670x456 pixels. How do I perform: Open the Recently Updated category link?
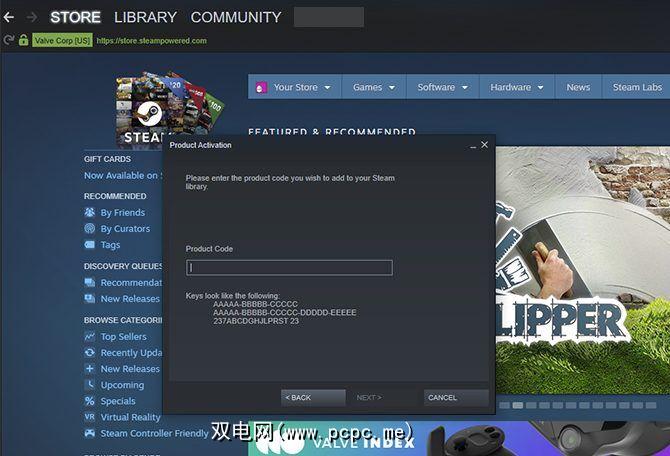tap(131, 353)
